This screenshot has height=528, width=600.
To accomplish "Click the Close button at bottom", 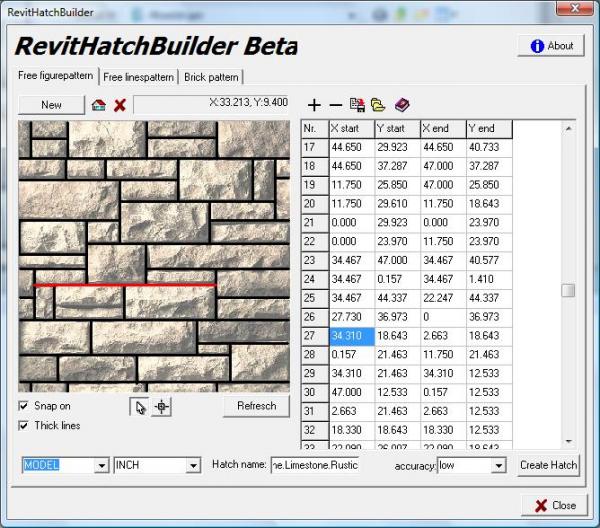I will point(554,505).
